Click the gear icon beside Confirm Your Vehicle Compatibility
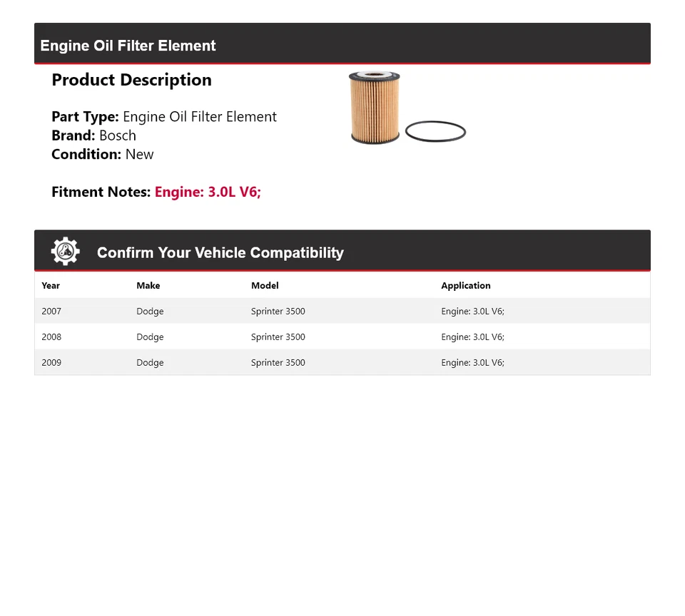The height and width of the screenshot is (616, 685). point(65,251)
